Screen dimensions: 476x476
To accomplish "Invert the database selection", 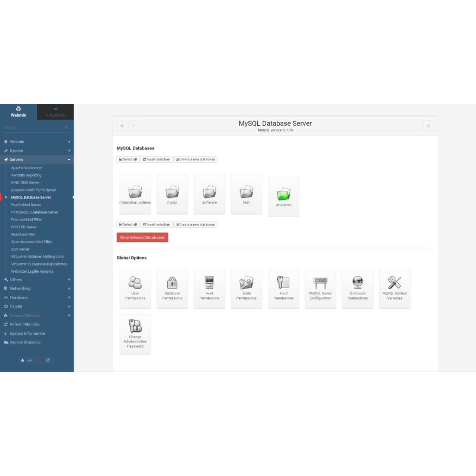I will click(x=156, y=159).
